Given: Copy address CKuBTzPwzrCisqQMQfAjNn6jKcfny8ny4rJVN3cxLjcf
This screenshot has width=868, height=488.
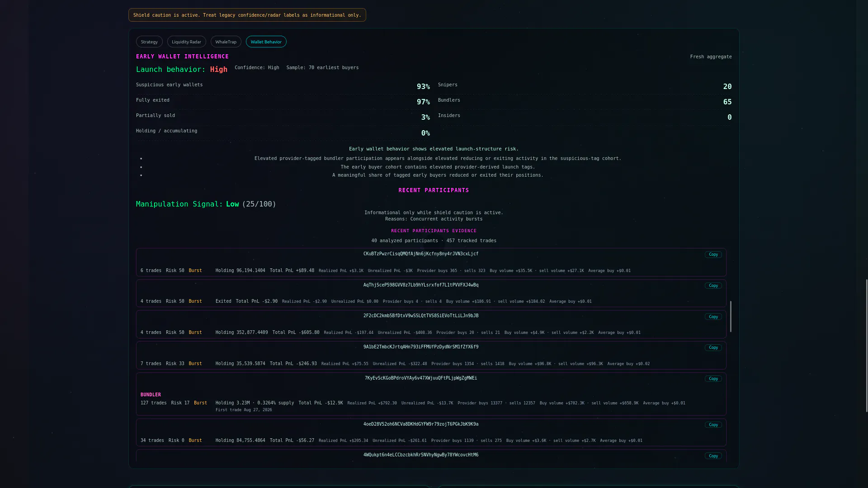Looking at the screenshot, I should 713,254.
